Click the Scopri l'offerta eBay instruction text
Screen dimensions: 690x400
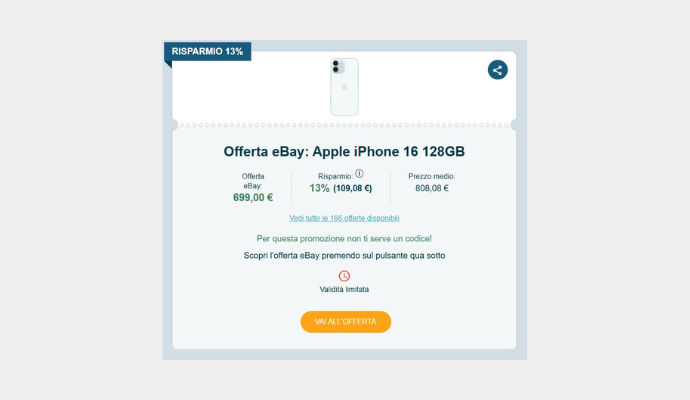(x=344, y=256)
